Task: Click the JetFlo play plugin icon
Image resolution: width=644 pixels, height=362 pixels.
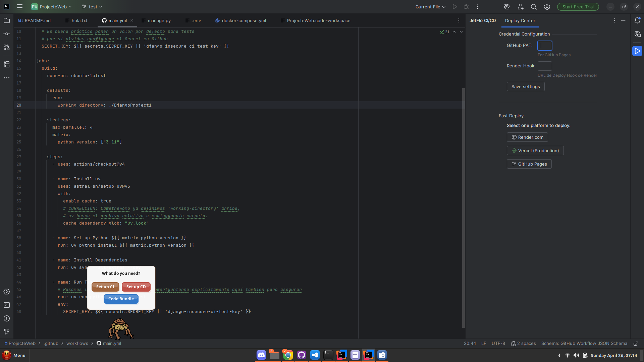Action: click(637, 51)
